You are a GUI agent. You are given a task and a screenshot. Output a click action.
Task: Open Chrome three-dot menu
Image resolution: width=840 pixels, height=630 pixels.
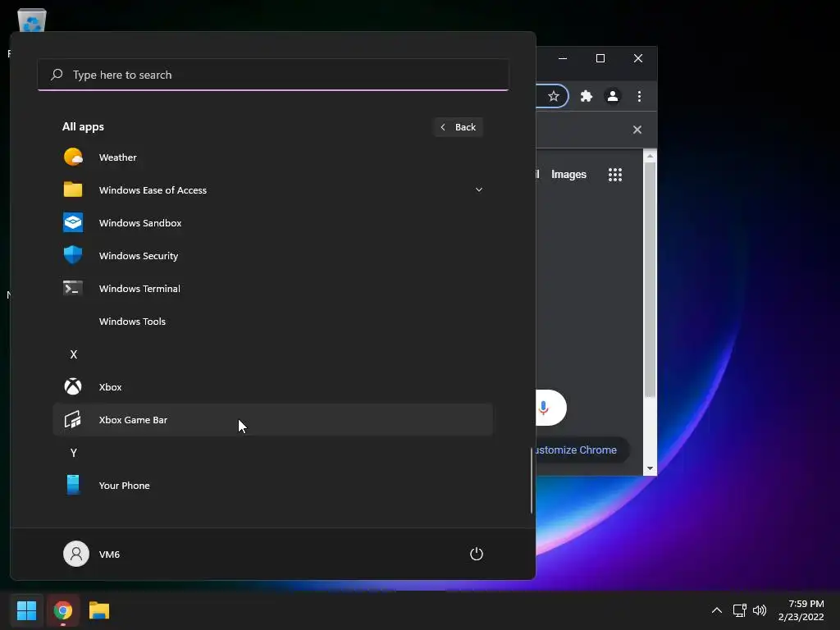click(639, 96)
